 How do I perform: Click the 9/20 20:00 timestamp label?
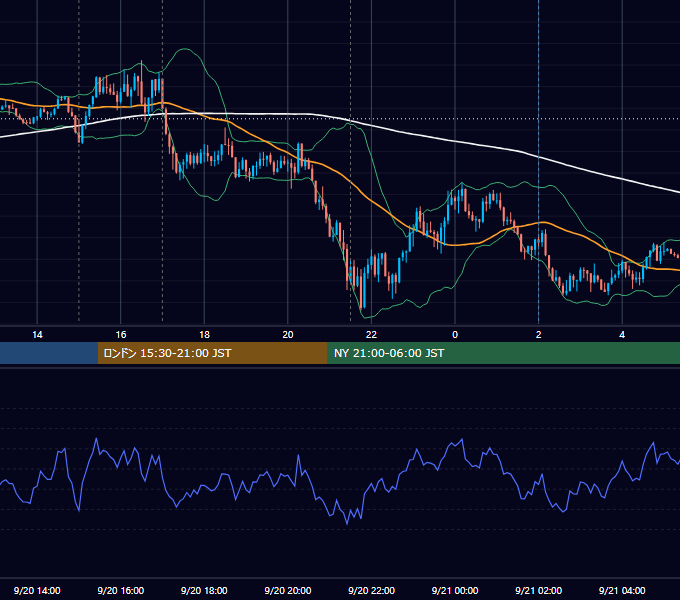coord(288,590)
